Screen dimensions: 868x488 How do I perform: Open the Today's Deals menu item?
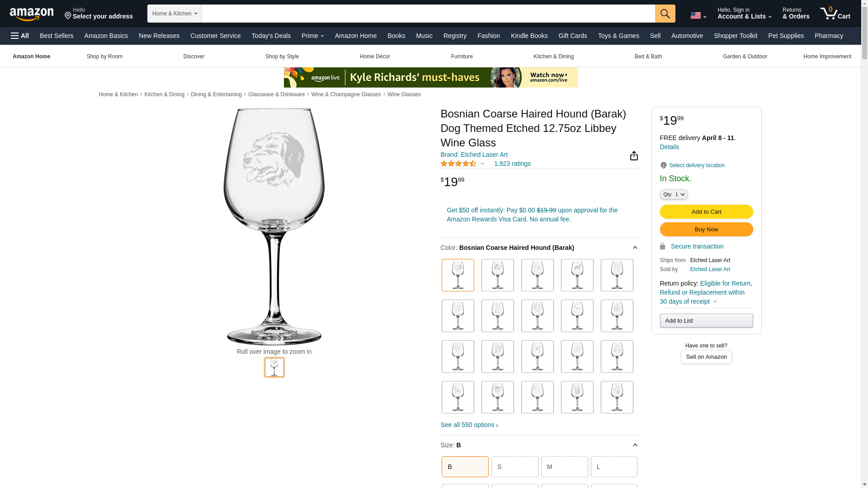pos(271,36)
